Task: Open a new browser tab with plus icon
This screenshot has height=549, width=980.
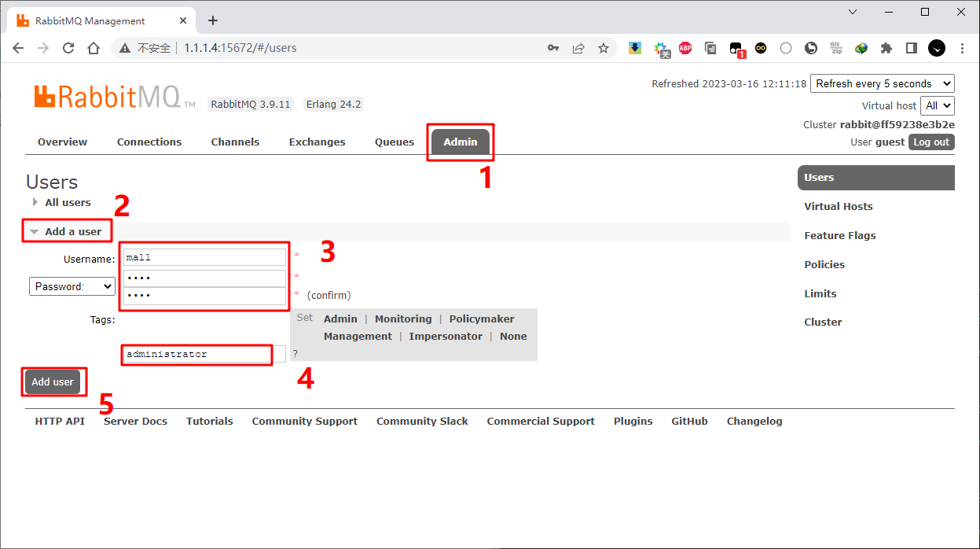Action: coord(212,20)
